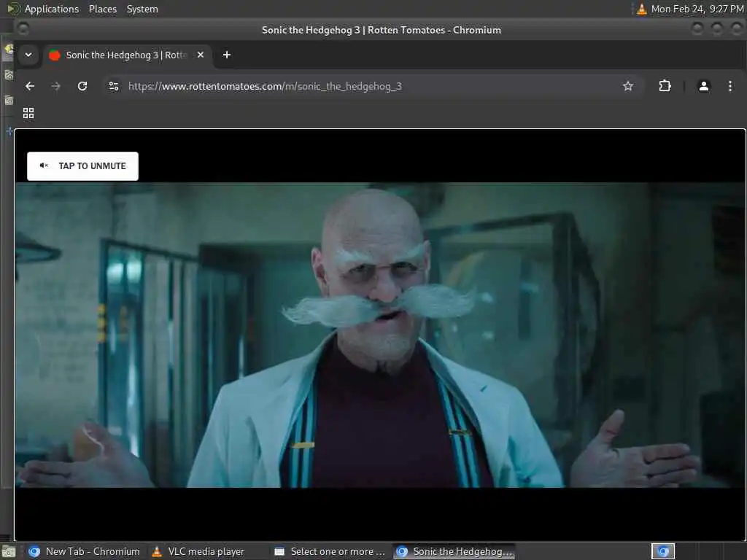The image size is (747, 560).
Task: Click the Applications menu logo icon
Action: pos(13,9)
